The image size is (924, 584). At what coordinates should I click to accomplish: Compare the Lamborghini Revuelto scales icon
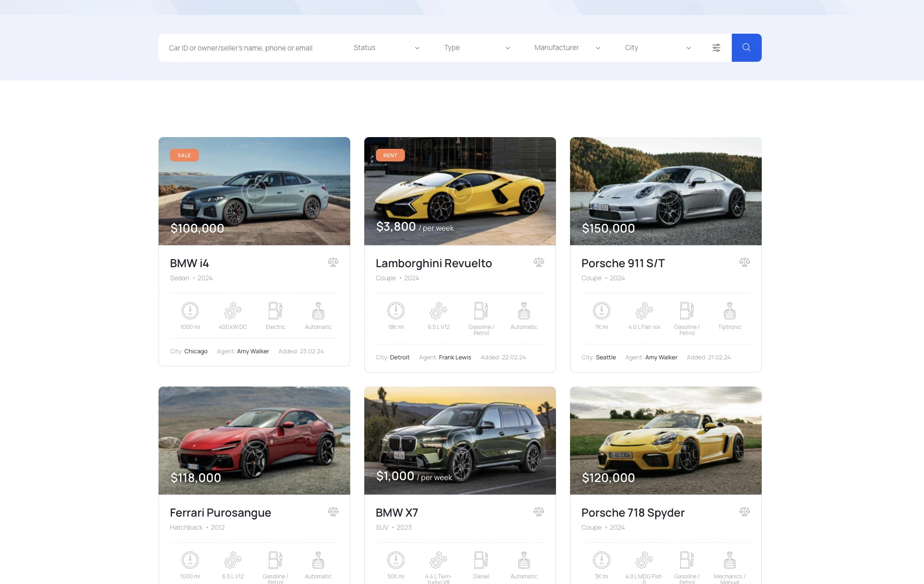point(539,263)
